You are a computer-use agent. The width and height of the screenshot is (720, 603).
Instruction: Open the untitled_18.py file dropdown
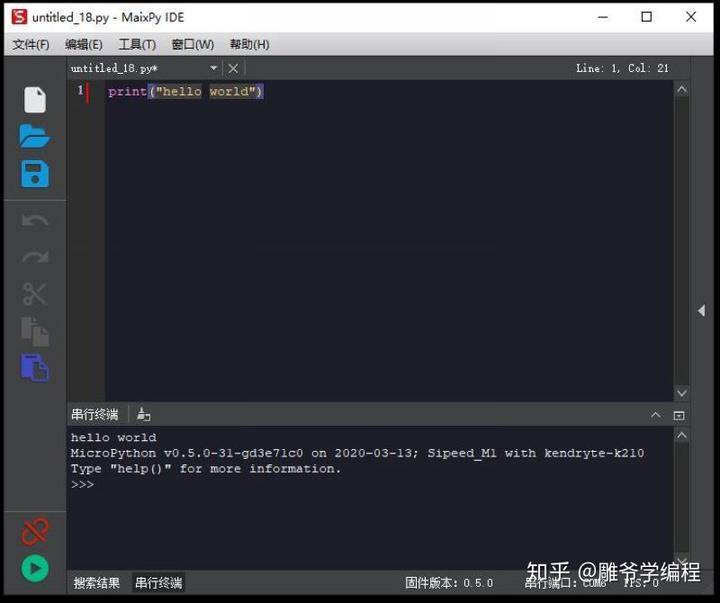[213, 68]
